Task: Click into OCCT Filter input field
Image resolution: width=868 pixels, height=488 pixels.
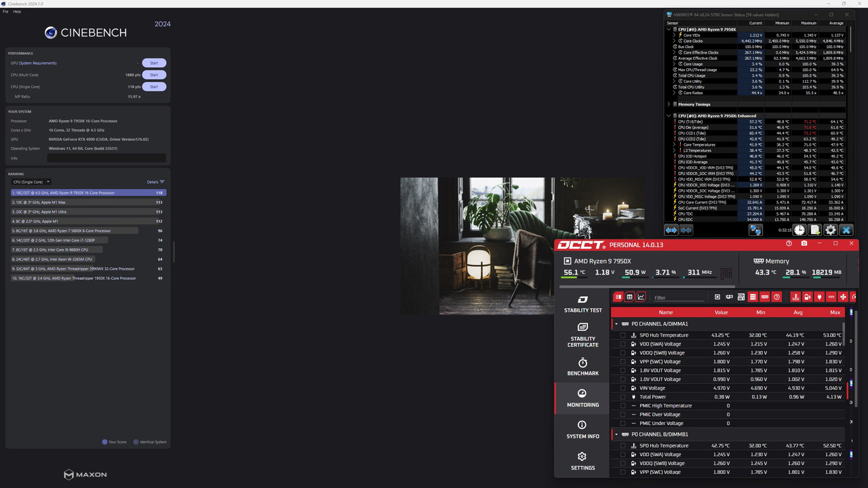Action: [678, 298]
